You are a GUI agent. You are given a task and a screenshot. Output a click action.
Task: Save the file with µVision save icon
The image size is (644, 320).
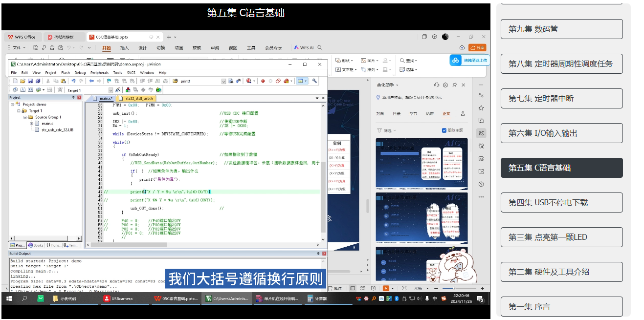pyautogui.click(x=30, y=81)
